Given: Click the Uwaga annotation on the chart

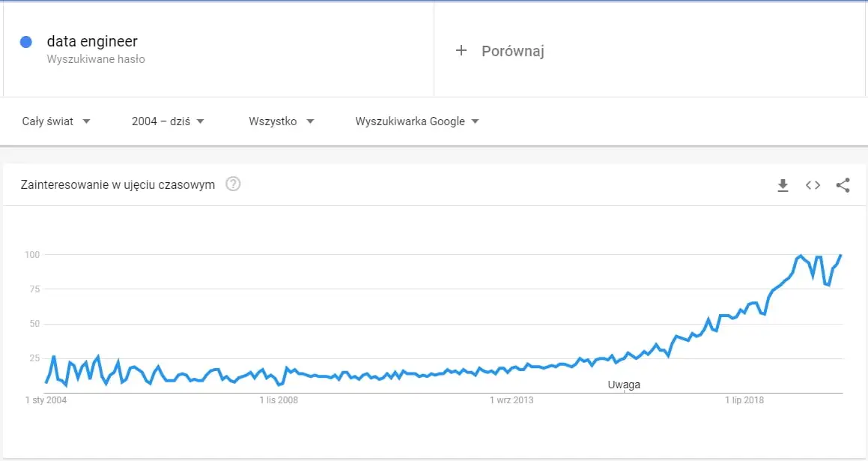Looking at the screenshot, I should (624, 384).
